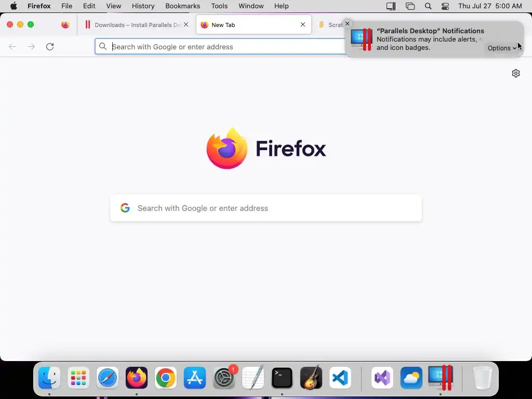Click the Firefox logo on new tab page
Screen dimensions: 532x399
pyautogui.click(x=227, y=148)
